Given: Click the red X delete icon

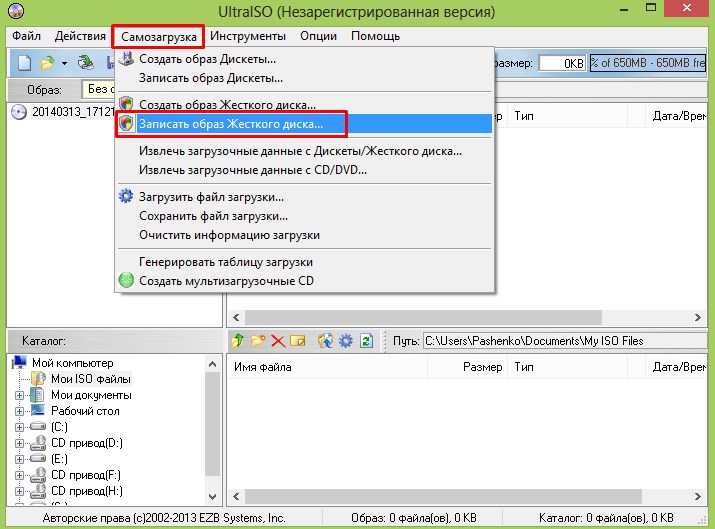Looking at the screenshot, I should [x=277, y=341].
